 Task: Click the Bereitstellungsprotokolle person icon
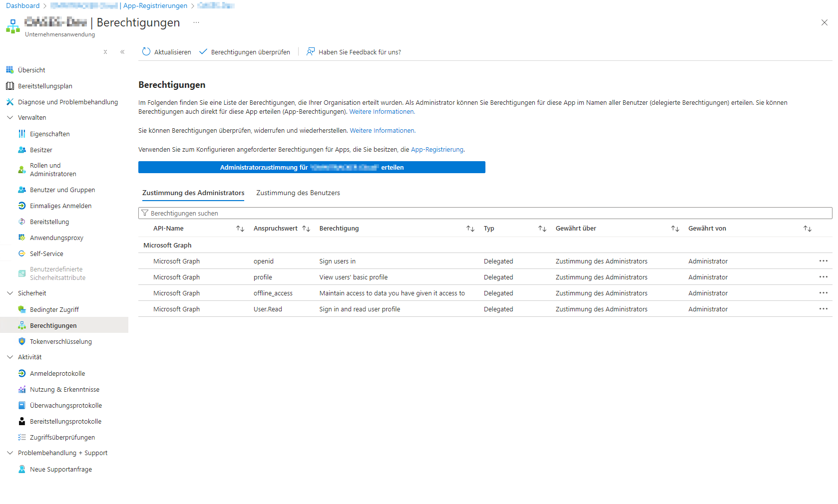click(x=22, y=421)
